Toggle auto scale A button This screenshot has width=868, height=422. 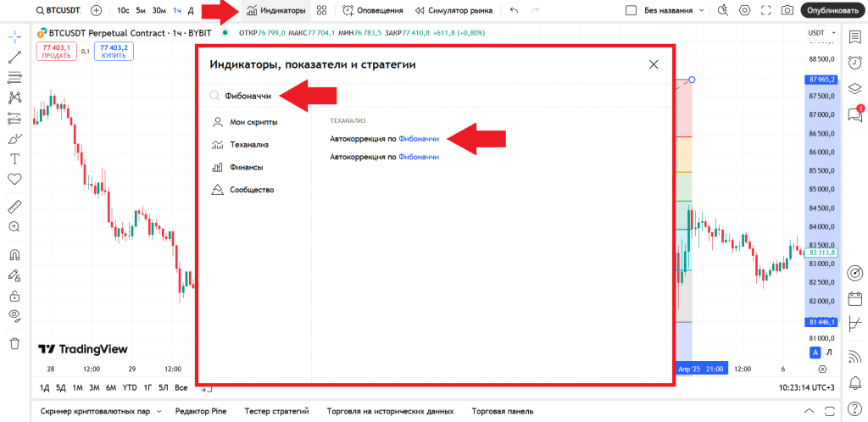coord(815,353)
